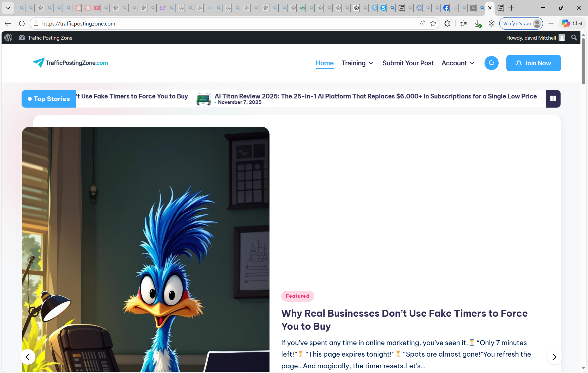This screenshot has height=373, width=588.
Task: Select Home in the site navigation
Action: pos(324,63)
